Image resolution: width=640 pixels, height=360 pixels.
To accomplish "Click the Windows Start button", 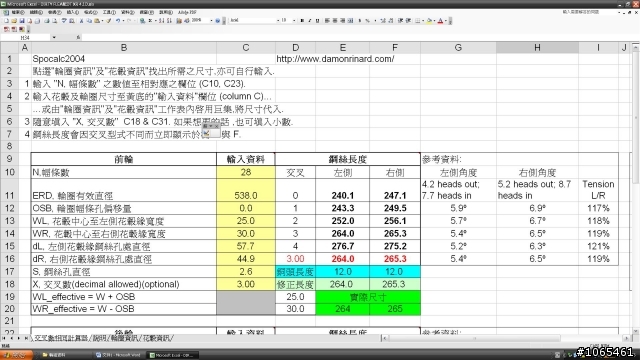I will [x=16, y=355].
